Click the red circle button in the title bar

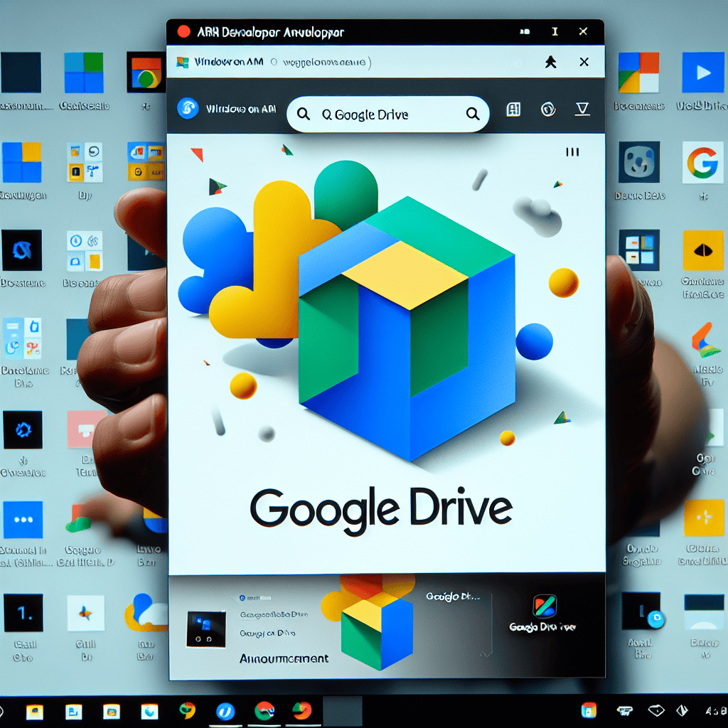click(x=184, y=31)
